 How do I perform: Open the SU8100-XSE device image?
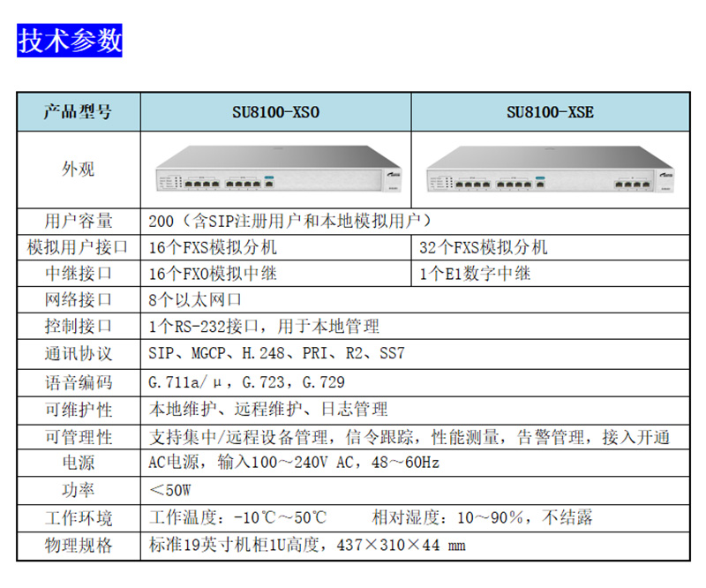(550, 170)
